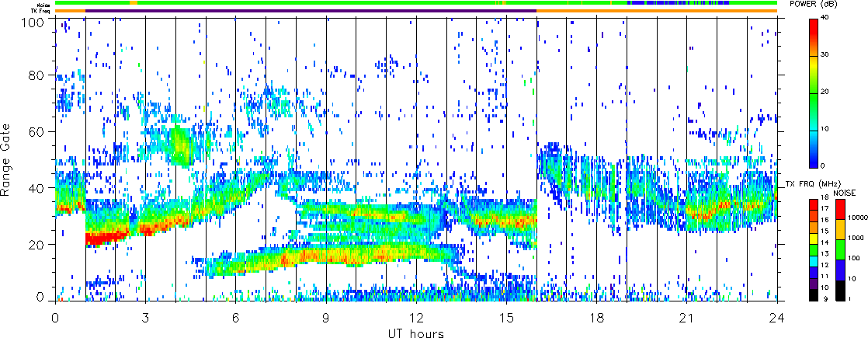The image size is (868, 338).
Task: Click the UT hours axis tick "6"
Action: pos(236,317)
